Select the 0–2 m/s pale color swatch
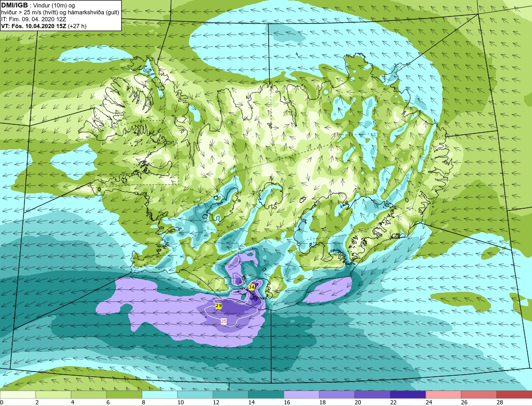The height and width of the screenshot is (406, 532). 18,395
